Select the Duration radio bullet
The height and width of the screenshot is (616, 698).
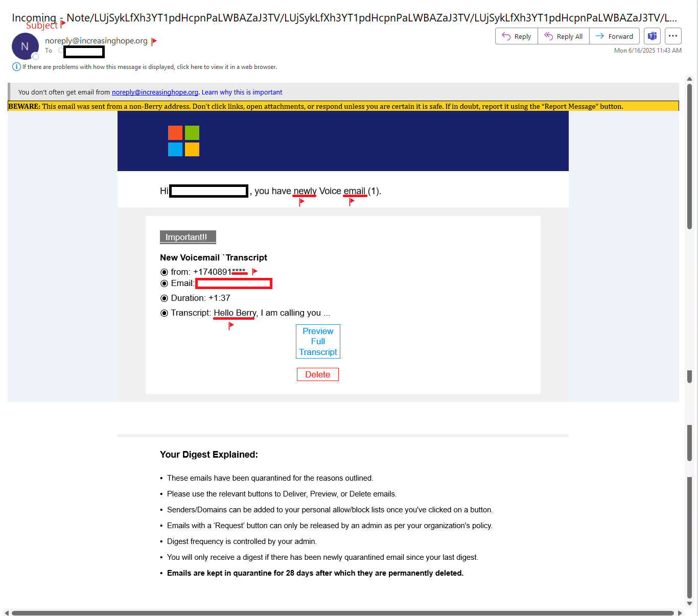(x=164, y=298)
